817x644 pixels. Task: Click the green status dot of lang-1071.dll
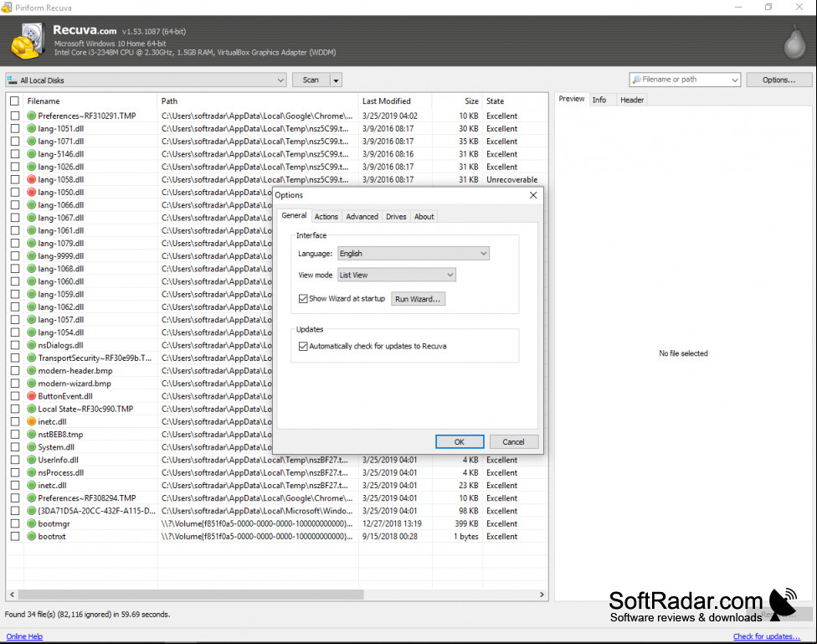(31, 142)
